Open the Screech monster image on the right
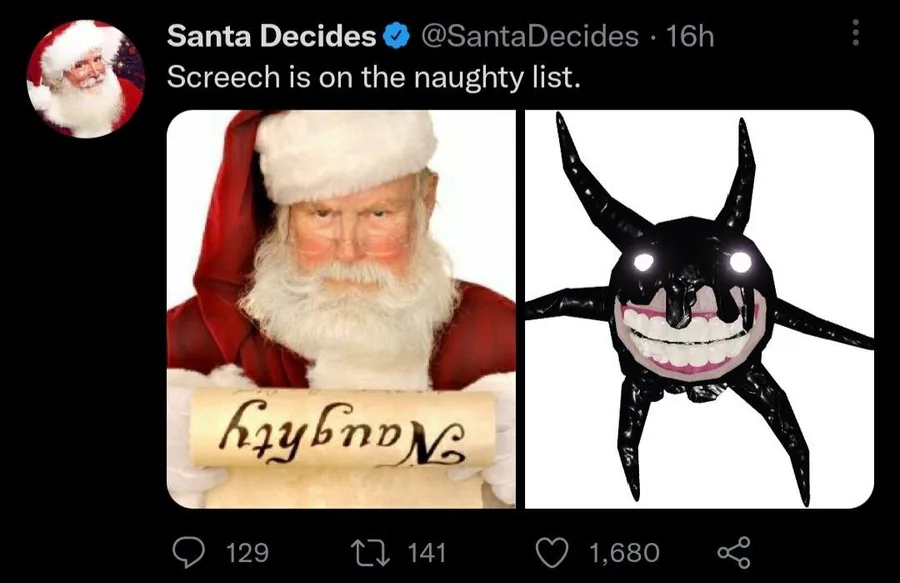900x583 pixels. coord(698,308)
